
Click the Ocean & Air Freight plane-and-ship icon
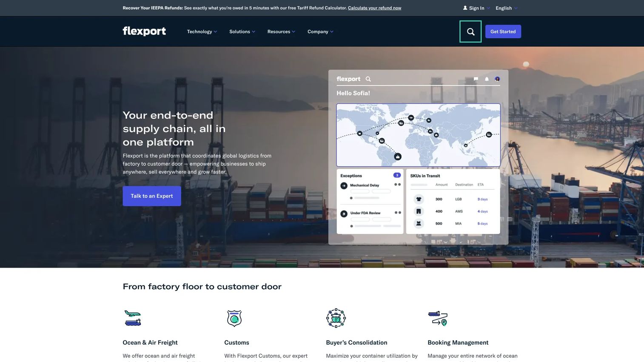pos(133,318)
